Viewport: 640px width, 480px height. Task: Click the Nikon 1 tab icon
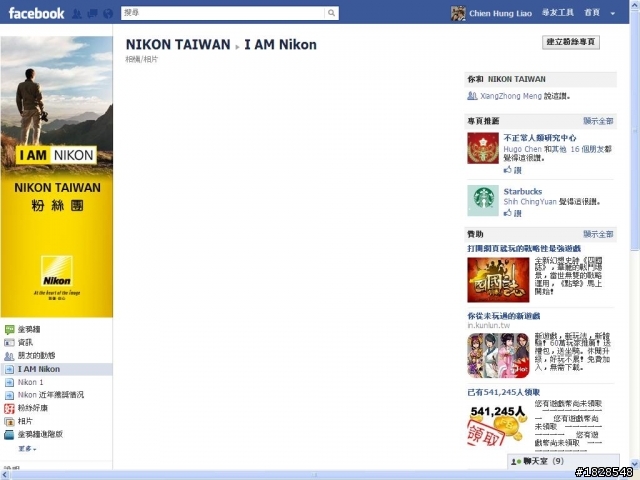(x=9, y=382)
